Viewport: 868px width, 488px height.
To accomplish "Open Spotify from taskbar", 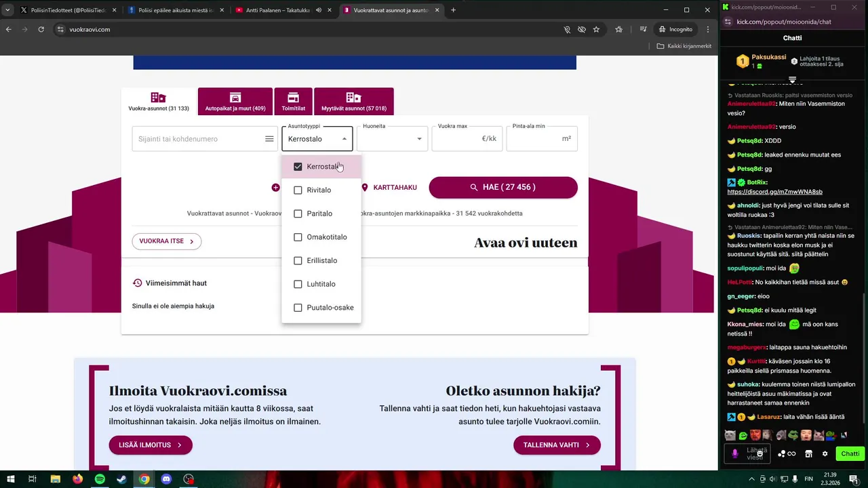I will [x=100, y=479].
